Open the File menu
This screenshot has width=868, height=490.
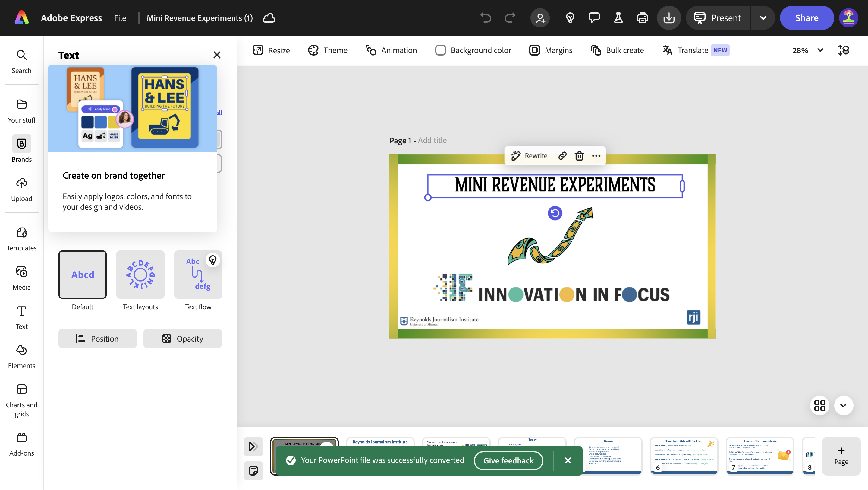pyautogui.click(x=120, y=18)
